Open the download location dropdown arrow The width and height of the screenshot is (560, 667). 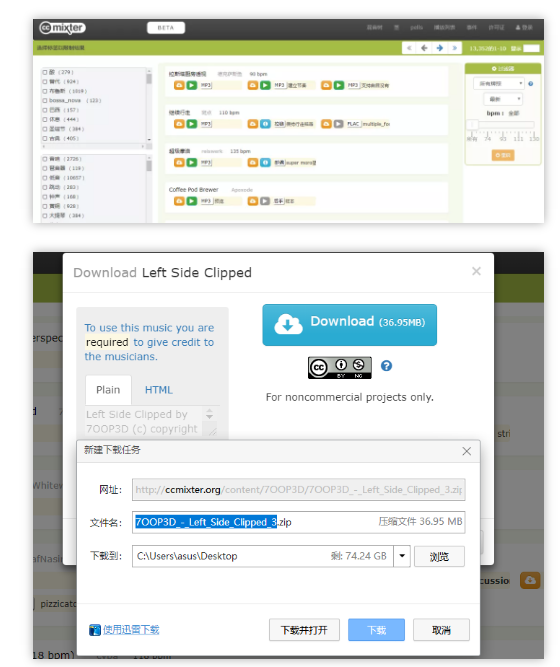402,556
